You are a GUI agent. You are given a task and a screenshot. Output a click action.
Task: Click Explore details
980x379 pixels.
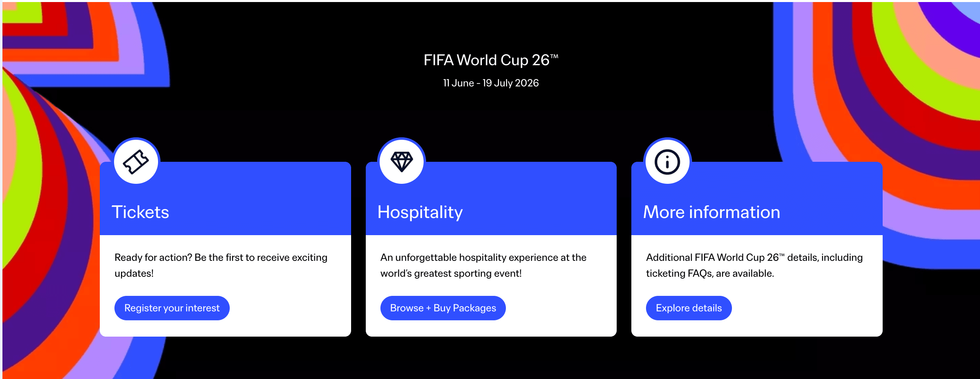(x=688, y=308)
